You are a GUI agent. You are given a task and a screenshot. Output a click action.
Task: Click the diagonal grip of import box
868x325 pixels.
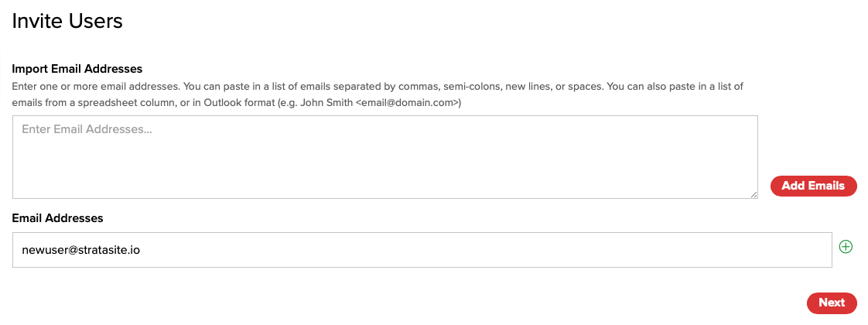coord(754,194)
